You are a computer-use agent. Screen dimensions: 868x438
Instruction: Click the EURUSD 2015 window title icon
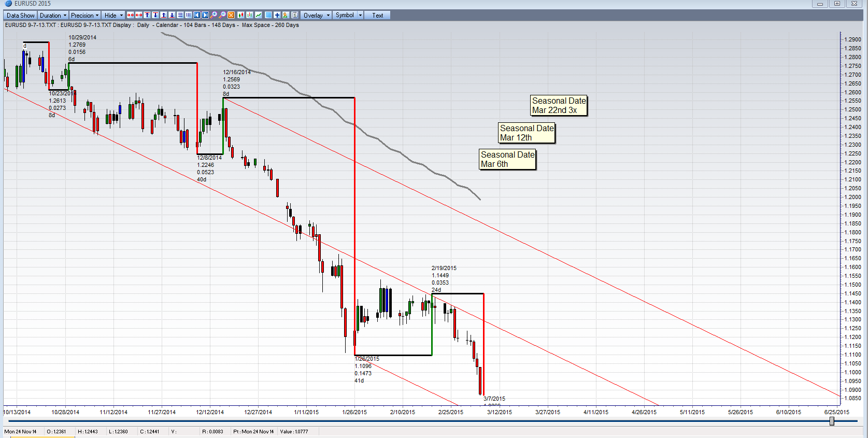click(x=8, y=4)
